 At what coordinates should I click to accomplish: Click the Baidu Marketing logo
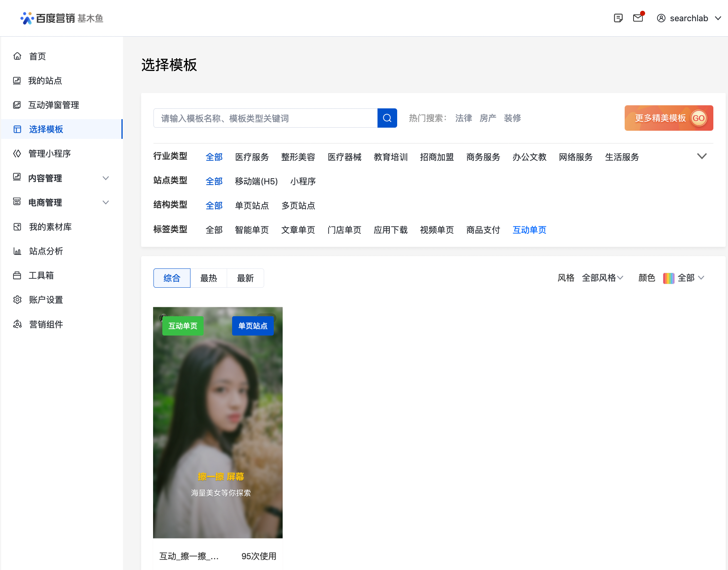[x=62, y=18]
